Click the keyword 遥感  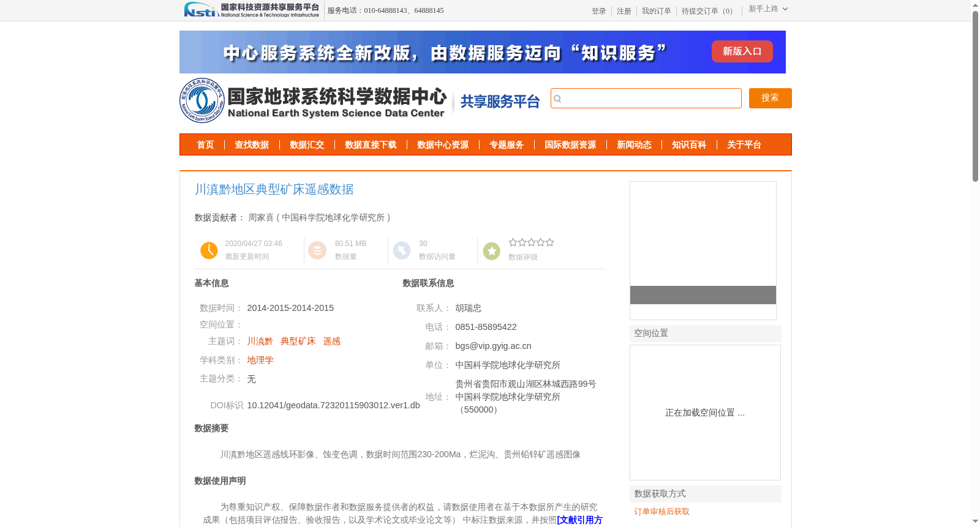coord(331,342)
